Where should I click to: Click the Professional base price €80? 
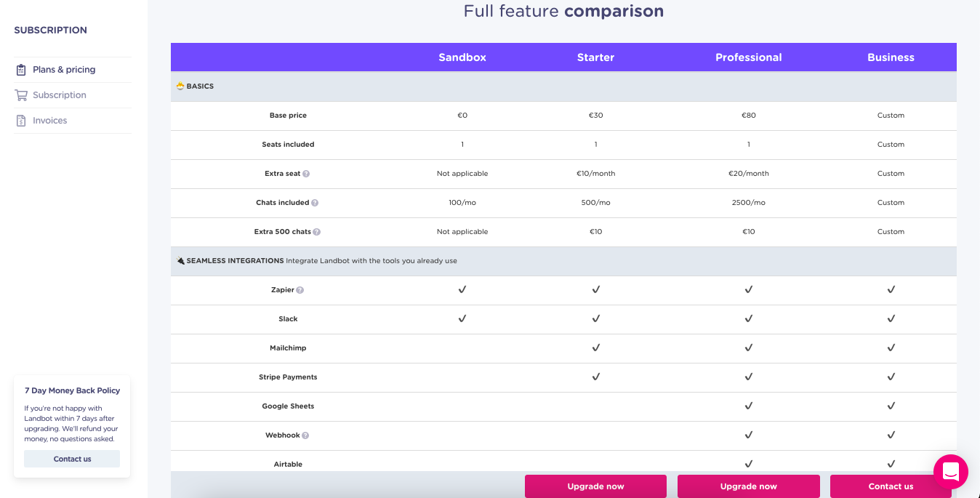coord(749,116)
